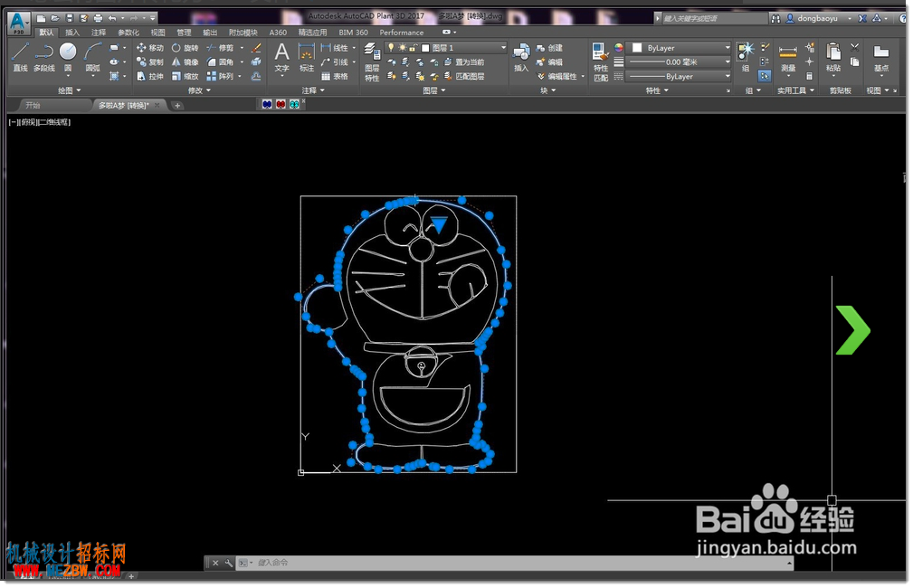Select the 圆弧 (Arc) tool
This screenshot has height=588, width=913.
(92, 57)
